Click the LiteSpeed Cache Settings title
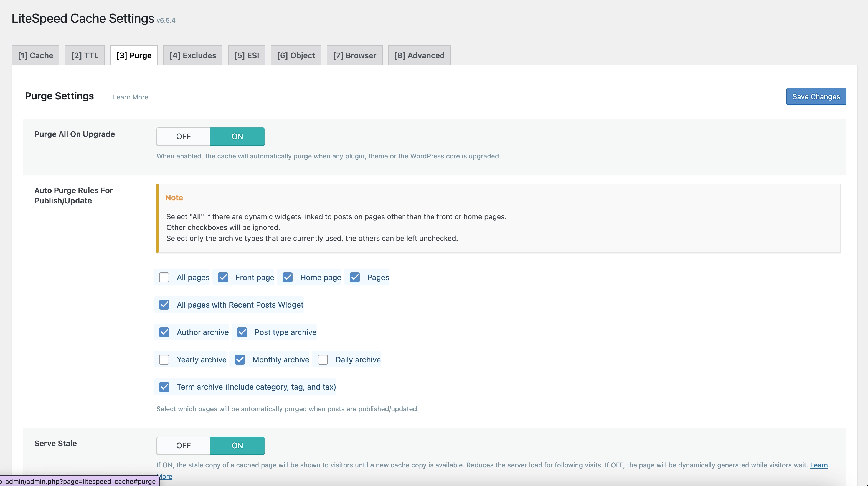 tap(83, 18)
